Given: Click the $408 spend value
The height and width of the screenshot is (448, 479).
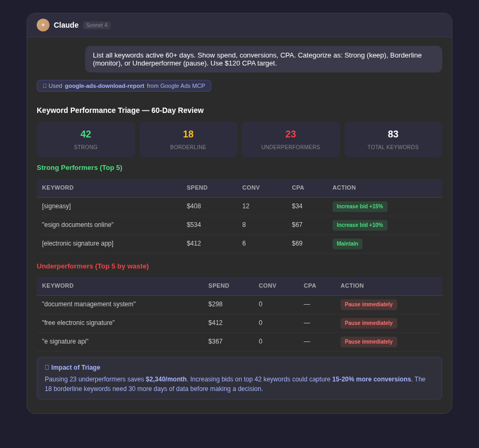Looking at the screenshot, I should tap(194, 206).
